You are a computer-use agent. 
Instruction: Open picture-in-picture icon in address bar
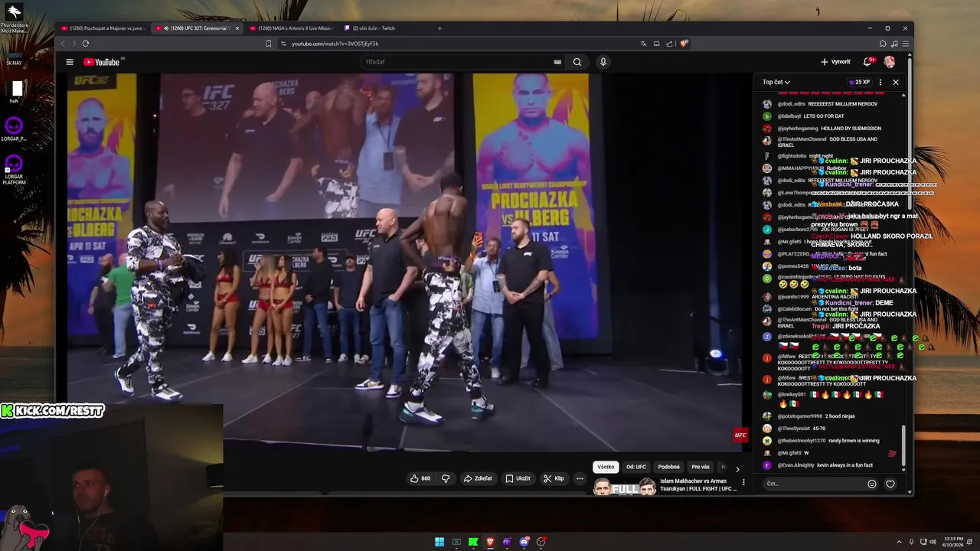657,44
